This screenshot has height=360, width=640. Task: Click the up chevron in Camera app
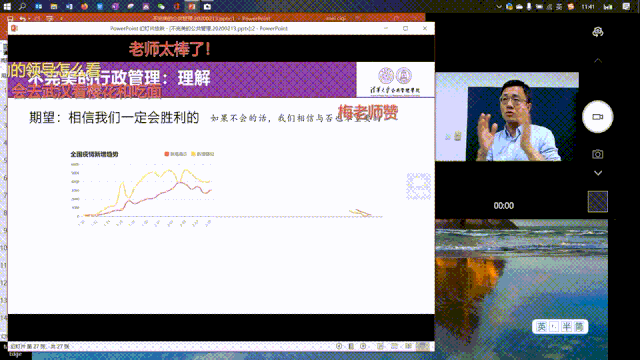598,60
